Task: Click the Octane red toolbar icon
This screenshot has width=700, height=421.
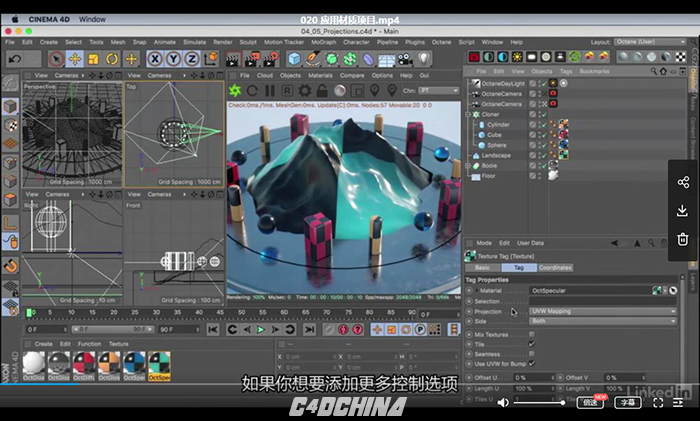Action: [x=474, y=57]
